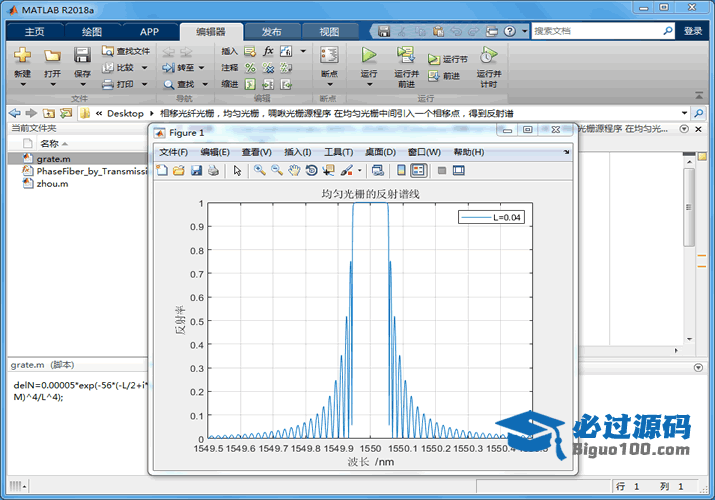Open the dropdown arrow under 保存
Image resolution: width=715 pixels, height=500 pixels.
click(x=83, y=84)
